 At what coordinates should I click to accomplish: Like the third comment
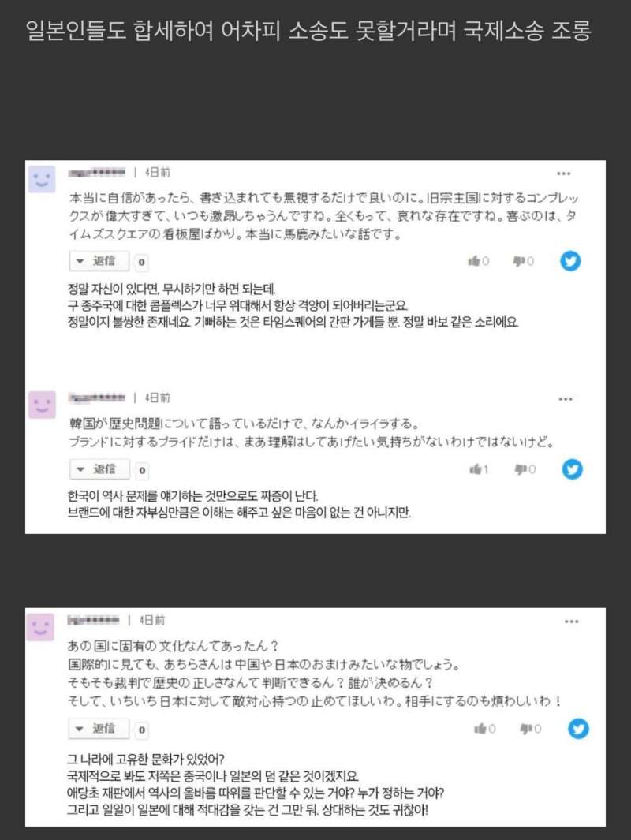480,729
